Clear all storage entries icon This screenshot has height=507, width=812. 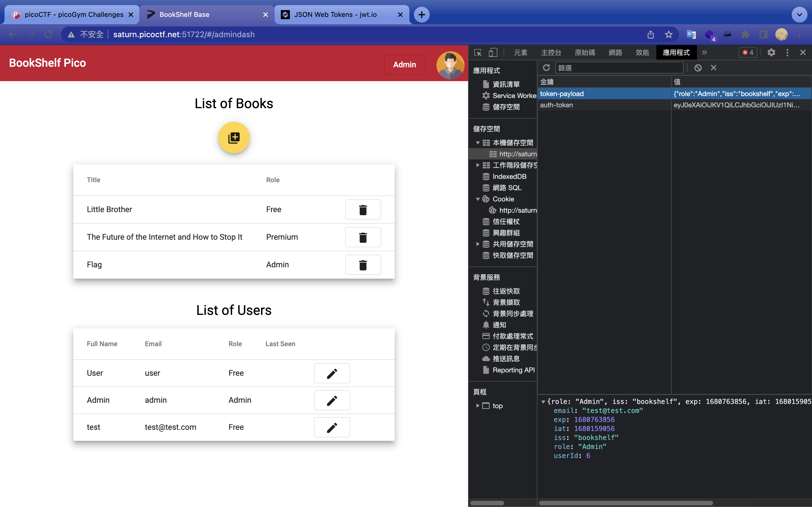(x=698, y=68)
